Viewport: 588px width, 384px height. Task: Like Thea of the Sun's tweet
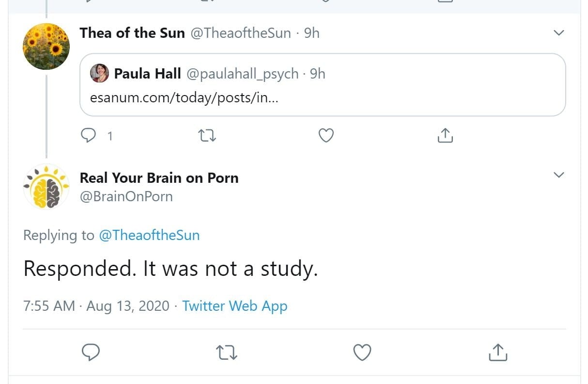pos(326,136)
